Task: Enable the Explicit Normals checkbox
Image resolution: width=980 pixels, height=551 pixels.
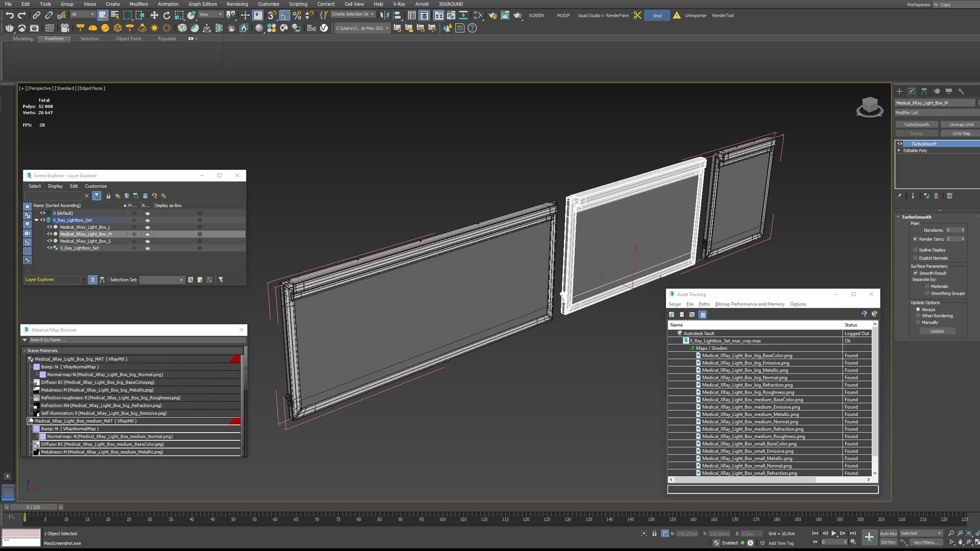Action: pos(915,258)
